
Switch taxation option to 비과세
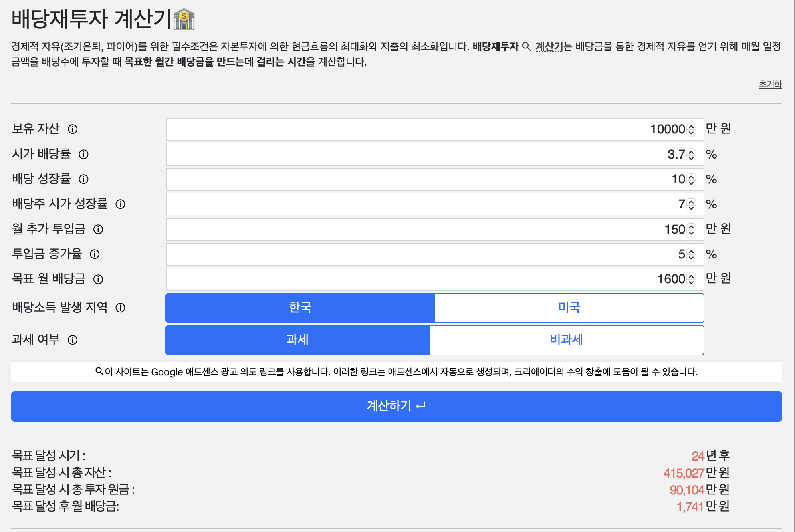566,340
